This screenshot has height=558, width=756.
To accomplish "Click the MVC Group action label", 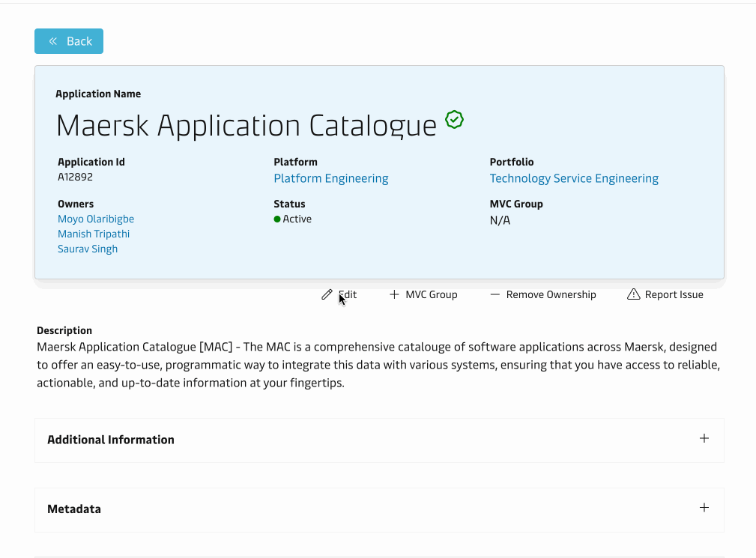I will click(x=432, y=294).
